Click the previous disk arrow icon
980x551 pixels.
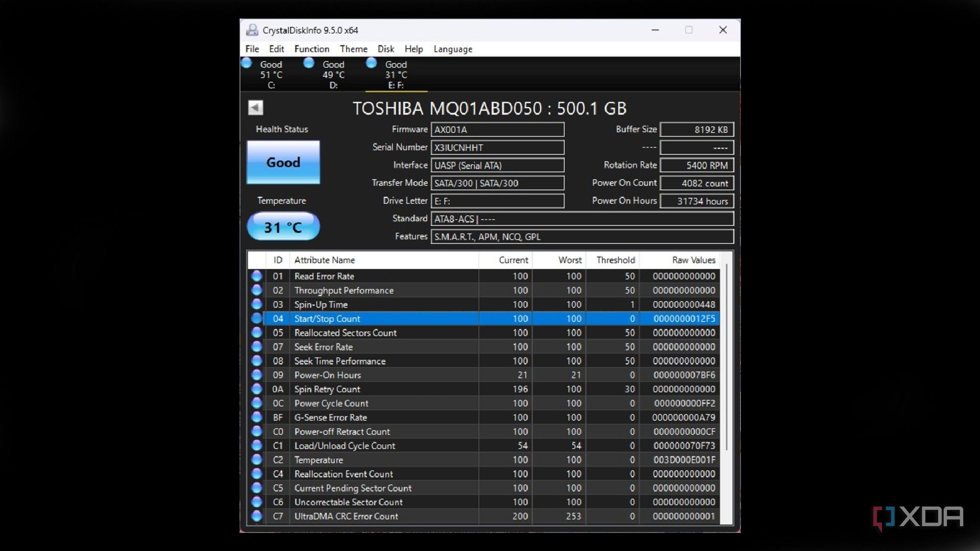255,107
